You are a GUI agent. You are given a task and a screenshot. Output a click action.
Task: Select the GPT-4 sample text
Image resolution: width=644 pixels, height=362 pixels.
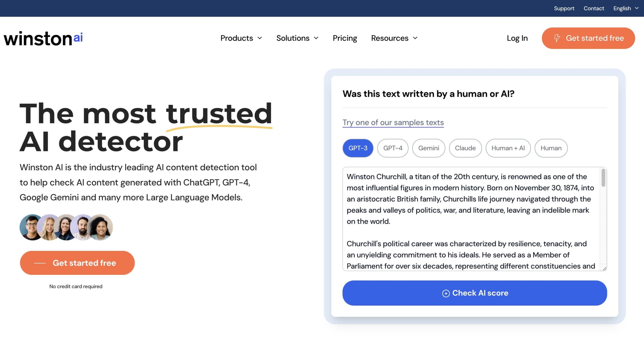pyautogui.click(x=393, y=148)
